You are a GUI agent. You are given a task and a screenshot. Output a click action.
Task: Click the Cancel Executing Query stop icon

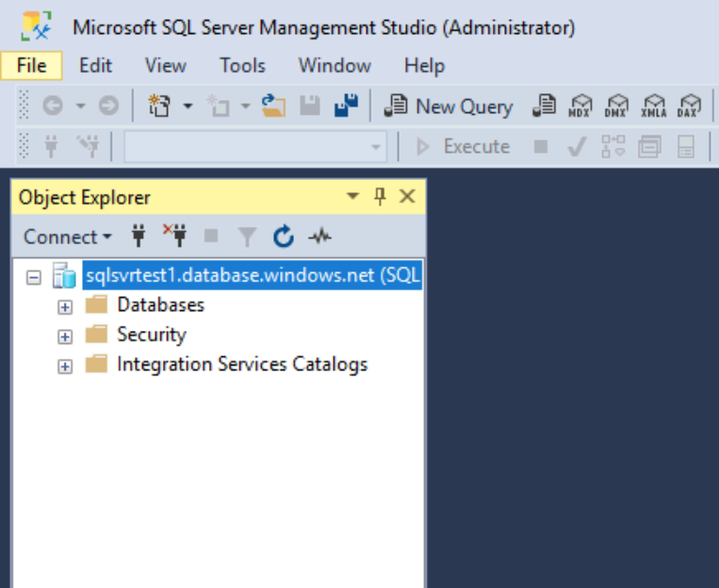pos(541,147)
